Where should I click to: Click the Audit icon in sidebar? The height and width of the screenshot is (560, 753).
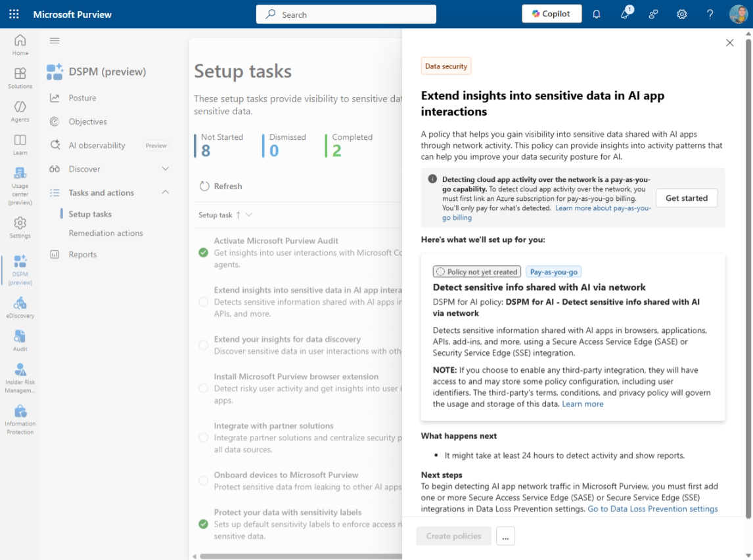tap(20, 339)
